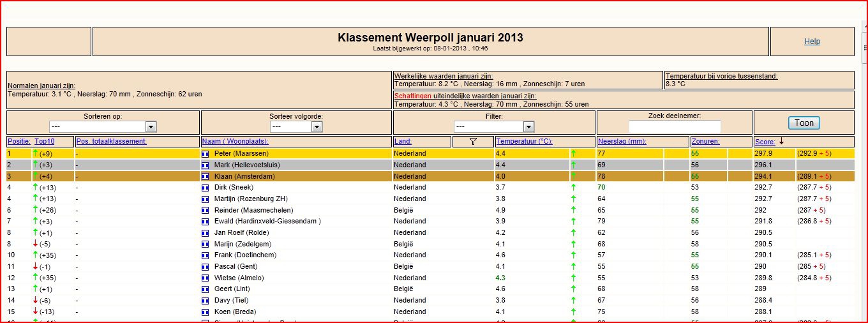Click België in Geert (Lint) row
Image resolution: width=868 pixels, height=323 pixels.
(x=403, y=289)
